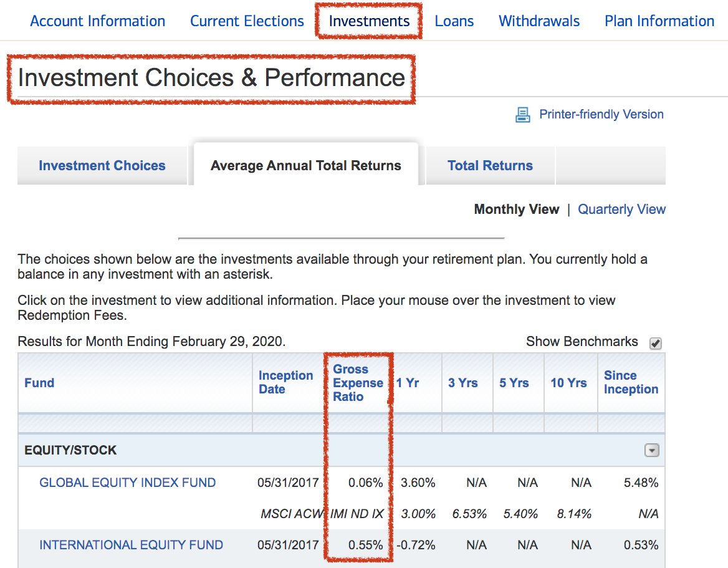Open Plan Information

(659, 21)
